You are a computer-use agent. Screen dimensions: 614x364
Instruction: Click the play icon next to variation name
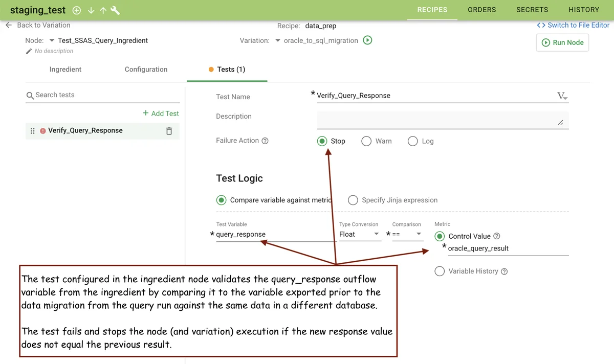click(367, 40)
